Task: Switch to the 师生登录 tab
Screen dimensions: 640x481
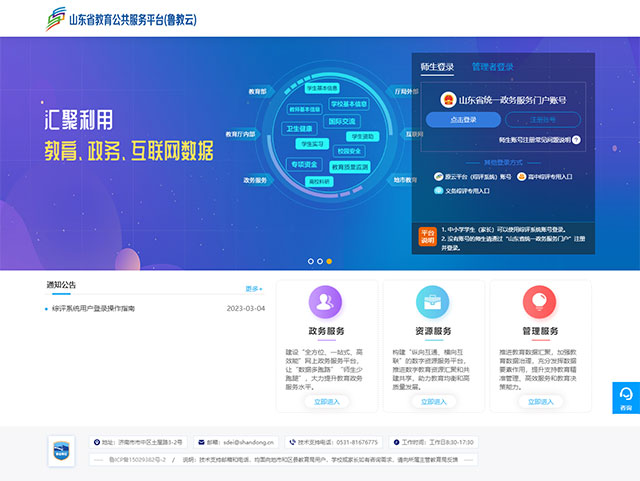Action: click(437, 68)
